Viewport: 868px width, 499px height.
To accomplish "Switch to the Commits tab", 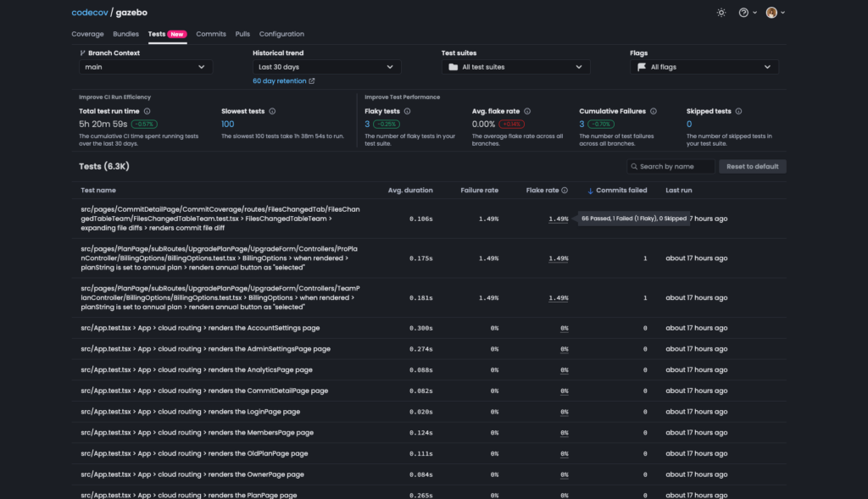I will (x=210, y=34).
